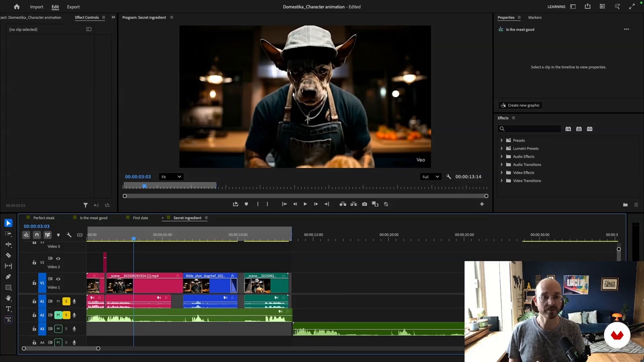The image size is (644, 362).
Task: Hide Video 2 track with eye icon
Action: (58, 258)
